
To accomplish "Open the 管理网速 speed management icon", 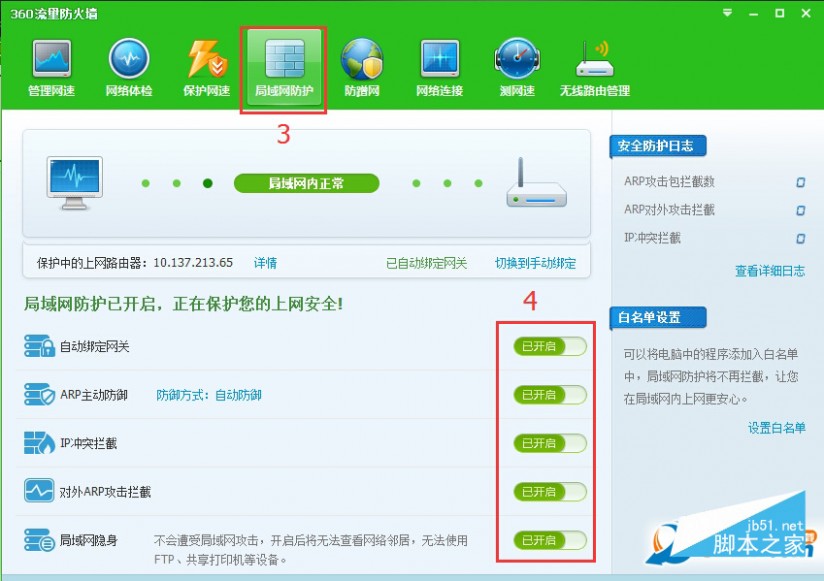I will click(52, 68).
